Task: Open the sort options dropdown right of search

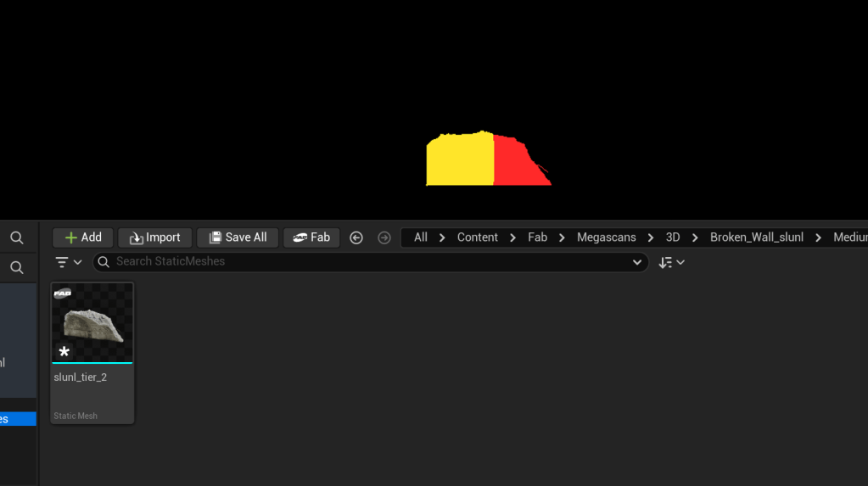Action: 671,262
